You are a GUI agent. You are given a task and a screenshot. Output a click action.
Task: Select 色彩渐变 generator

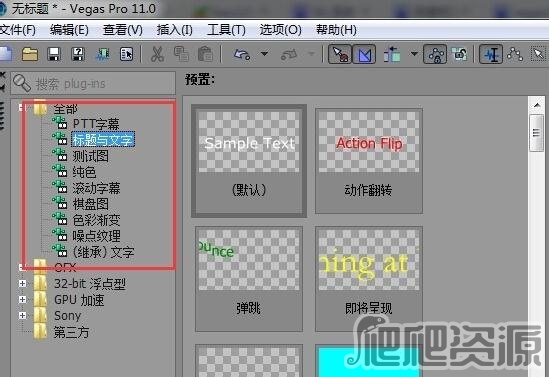[96, 220]
